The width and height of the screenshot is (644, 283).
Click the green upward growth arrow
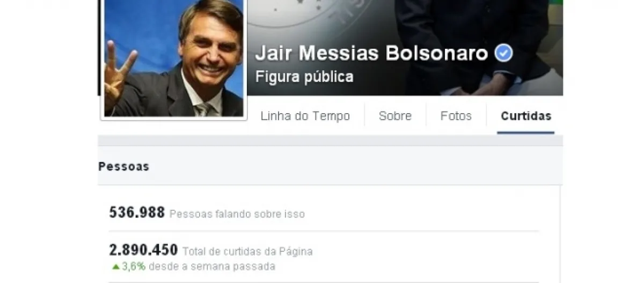[x=115, y=266]
